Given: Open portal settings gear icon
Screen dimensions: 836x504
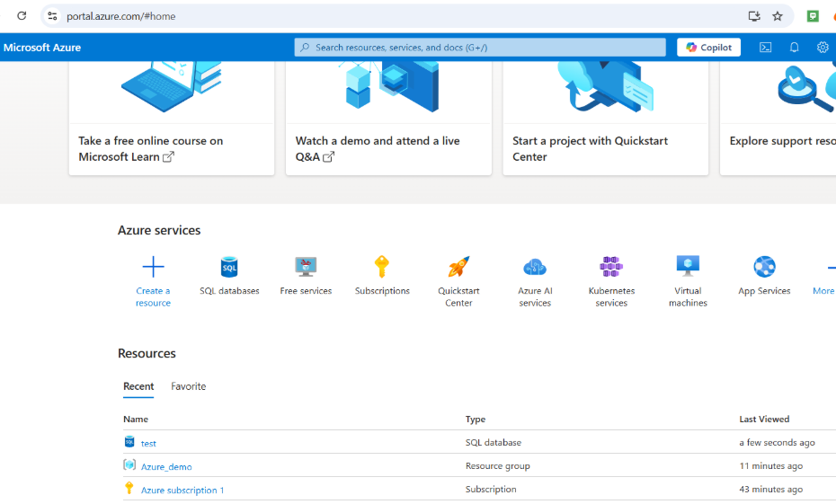Looking at the screenshot, I should pyautogui.click(x=823, y=48).
